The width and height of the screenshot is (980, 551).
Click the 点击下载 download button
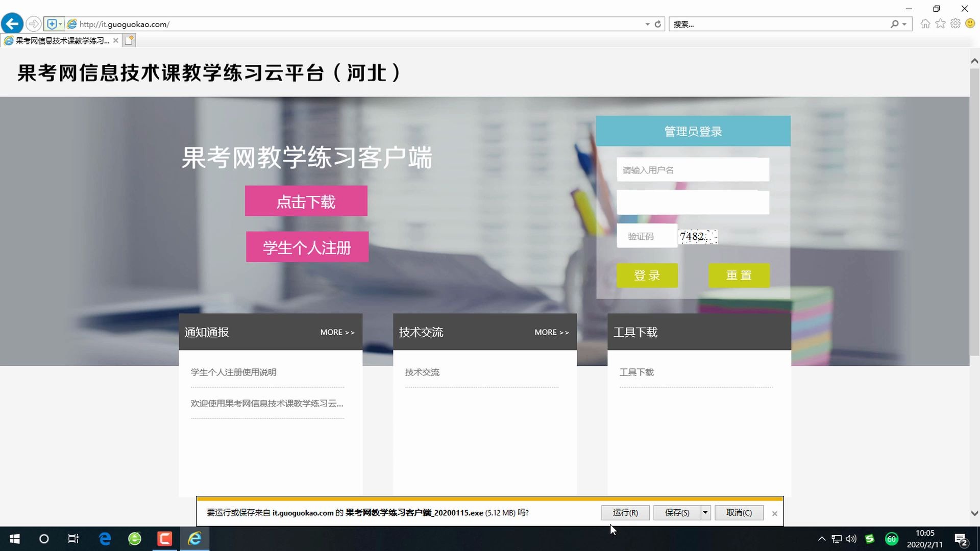tap(306, 201)
